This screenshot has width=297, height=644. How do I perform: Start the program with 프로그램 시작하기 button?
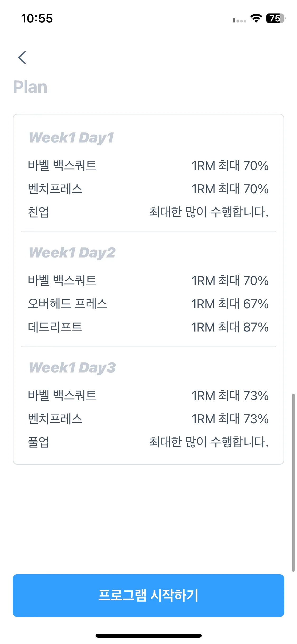point(148,595)
